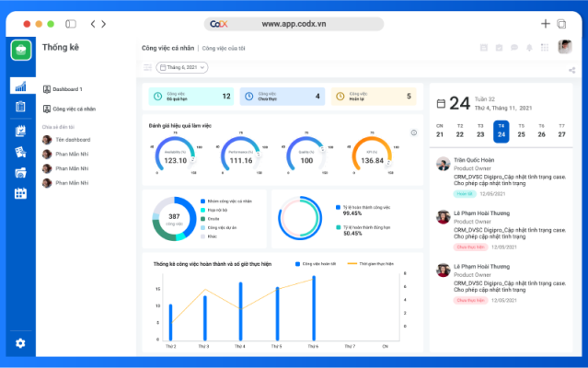Open the clipboard tasks sidebar icon
This screenshot has height=368, width=588.
point(20,107)
